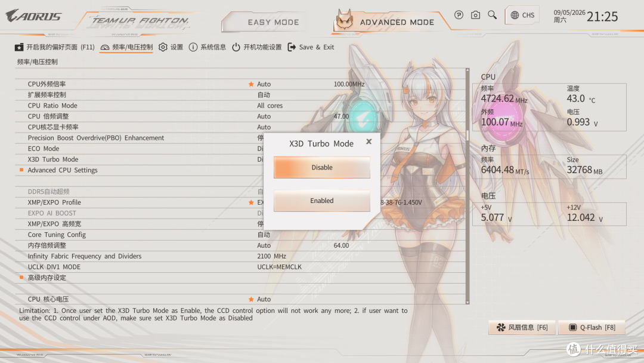The image size is (644, 363).
Task: Click the date and time 21:25 display
Action: 586,17
